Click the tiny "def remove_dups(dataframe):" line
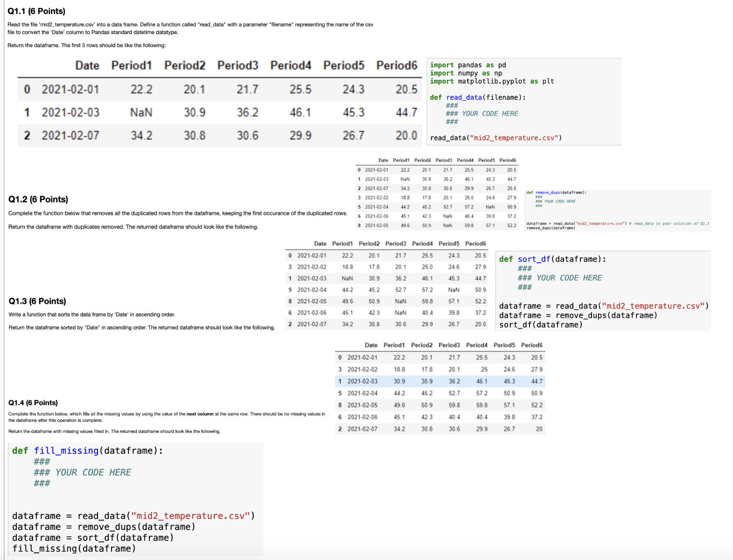Screen dimensions: 733x560 [x=556, y=192]
